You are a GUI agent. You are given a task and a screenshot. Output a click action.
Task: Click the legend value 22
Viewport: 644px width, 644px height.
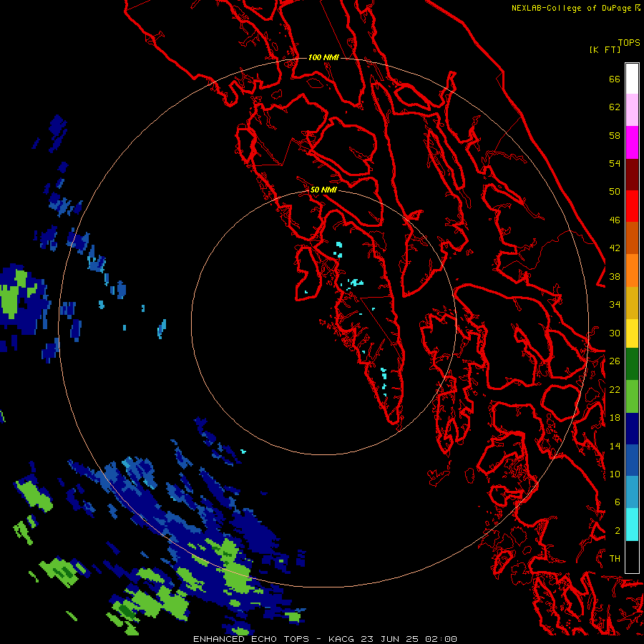615,389
